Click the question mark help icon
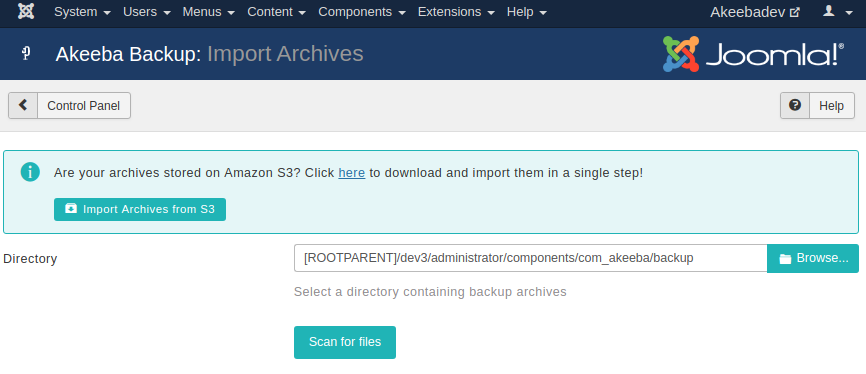Viewport: 866px width, 374px height. (x=795, y=105)
